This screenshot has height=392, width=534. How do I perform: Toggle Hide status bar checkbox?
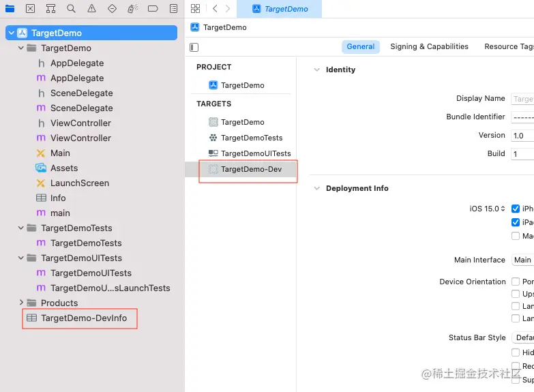[x=516, y=352]
